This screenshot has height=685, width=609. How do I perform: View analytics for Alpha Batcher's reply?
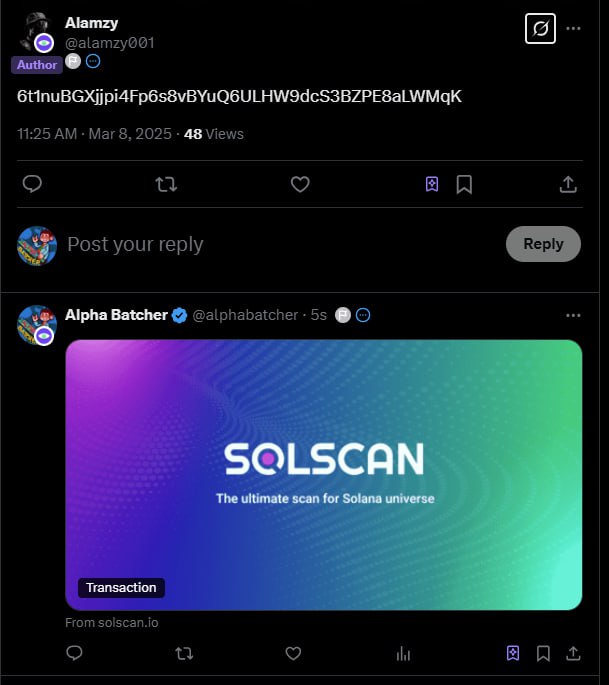click(403, 654)
